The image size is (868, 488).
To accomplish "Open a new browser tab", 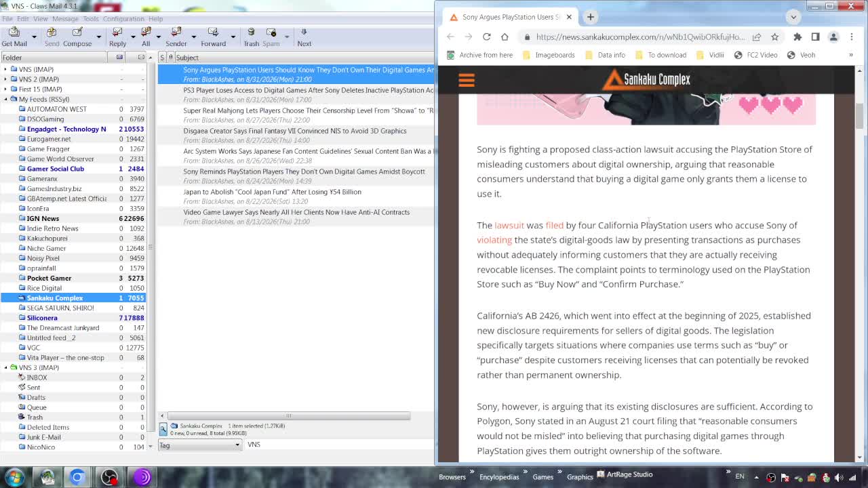I will pos(590,17).
